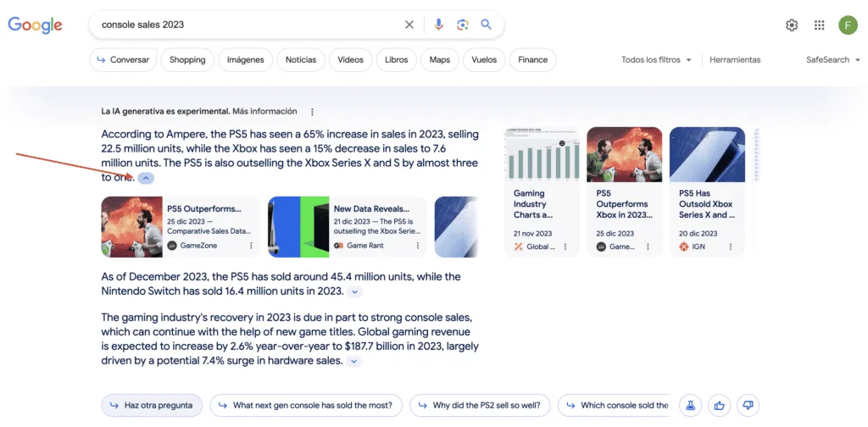
Task: Give a thumbs up to the AI answer
Action: [x=719, y=406]
